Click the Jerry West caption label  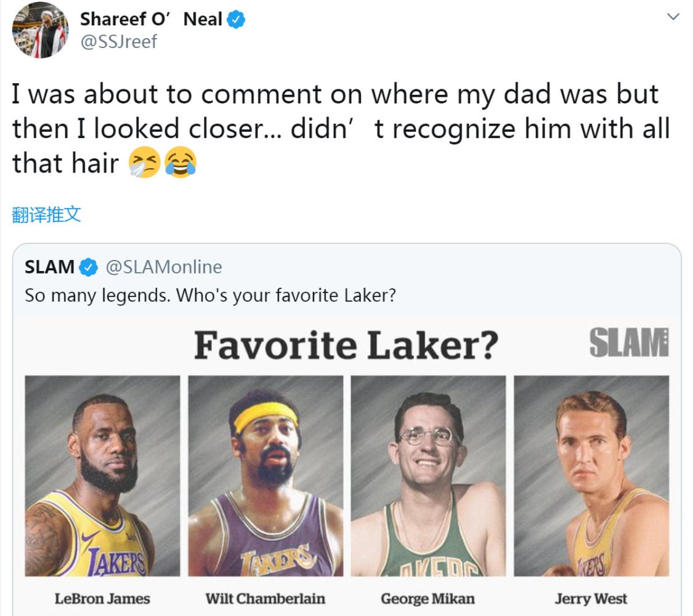591,599
